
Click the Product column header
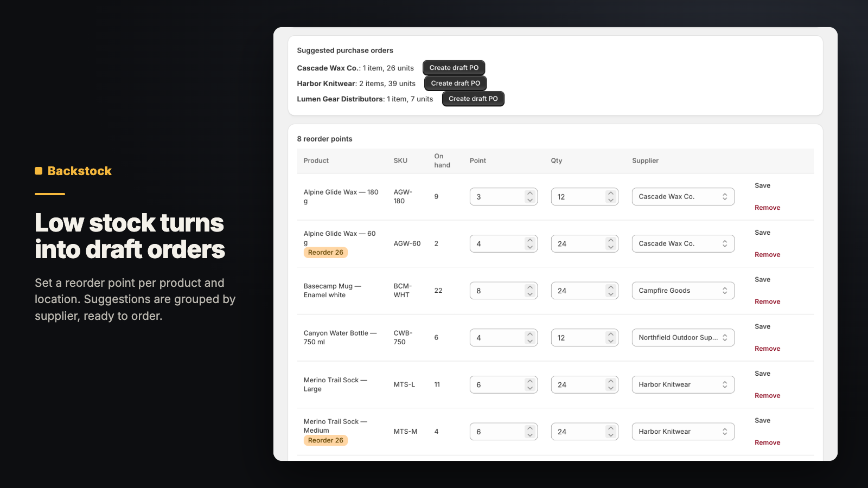[x=316, y=161]
